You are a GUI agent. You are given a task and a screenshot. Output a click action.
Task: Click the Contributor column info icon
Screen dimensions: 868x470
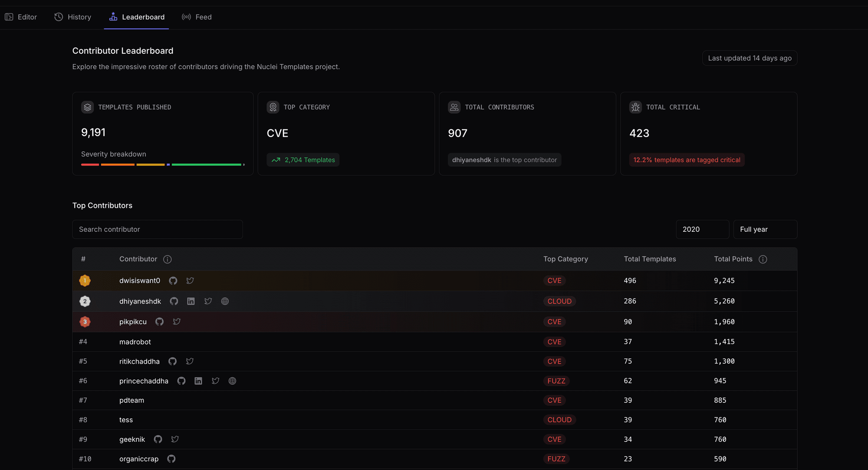point(167,259)
